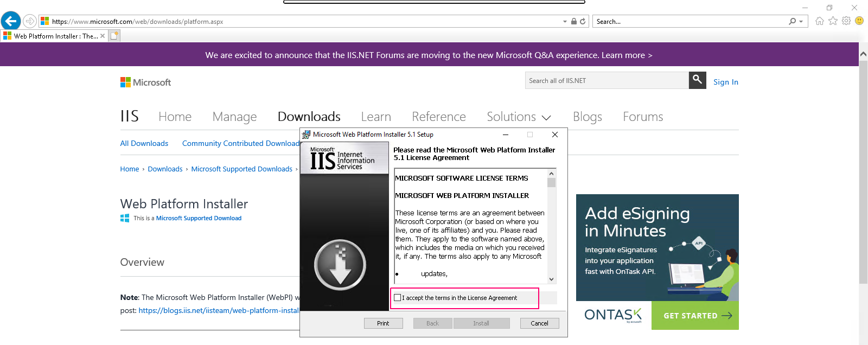
Task: Click the browser Back arrow button
Action: click(11, 21)
